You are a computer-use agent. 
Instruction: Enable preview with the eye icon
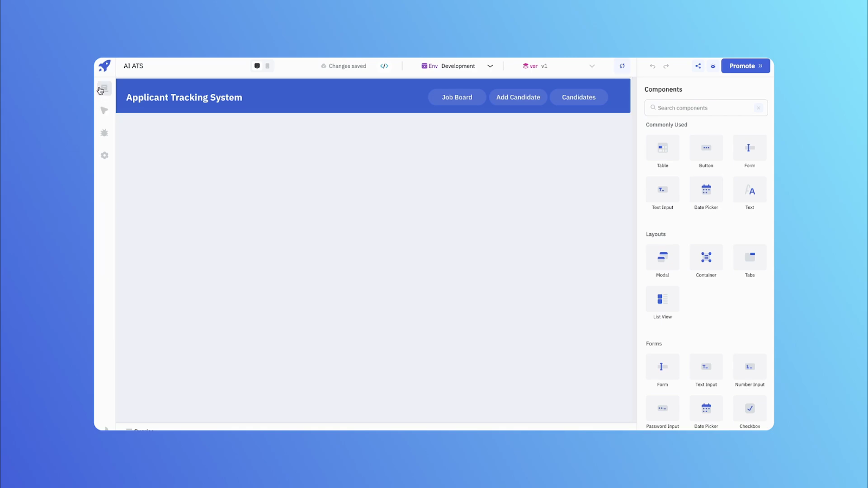(x=712, y=66)
